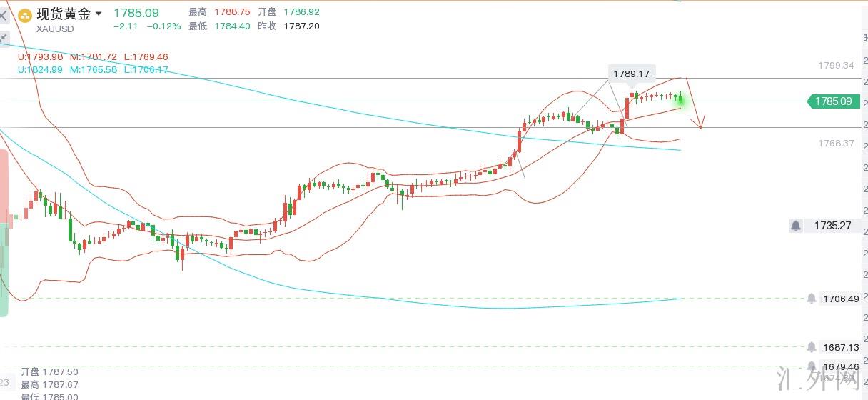Click the close X icon at top left
The width and height of the screenshot is (868, 400).
coord(3,14)
